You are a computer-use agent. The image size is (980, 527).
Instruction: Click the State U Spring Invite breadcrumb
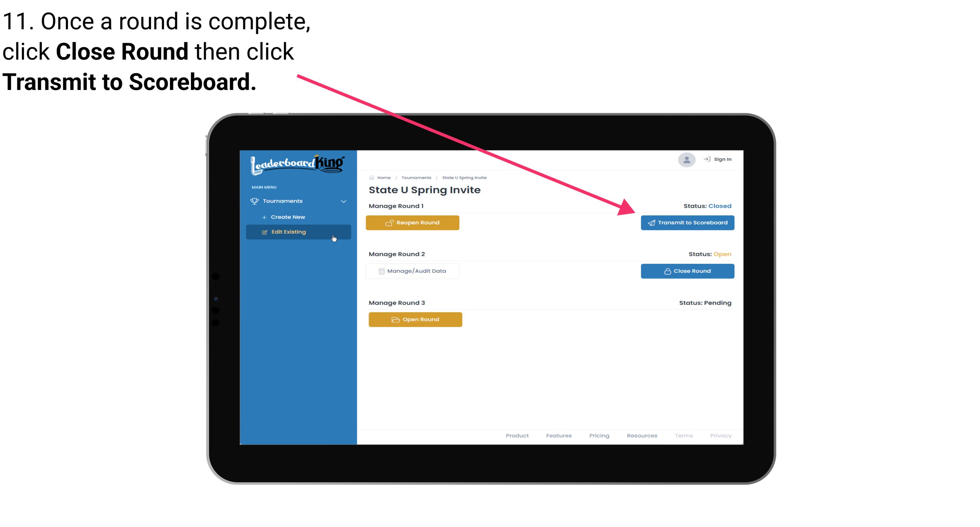[463, 178]
